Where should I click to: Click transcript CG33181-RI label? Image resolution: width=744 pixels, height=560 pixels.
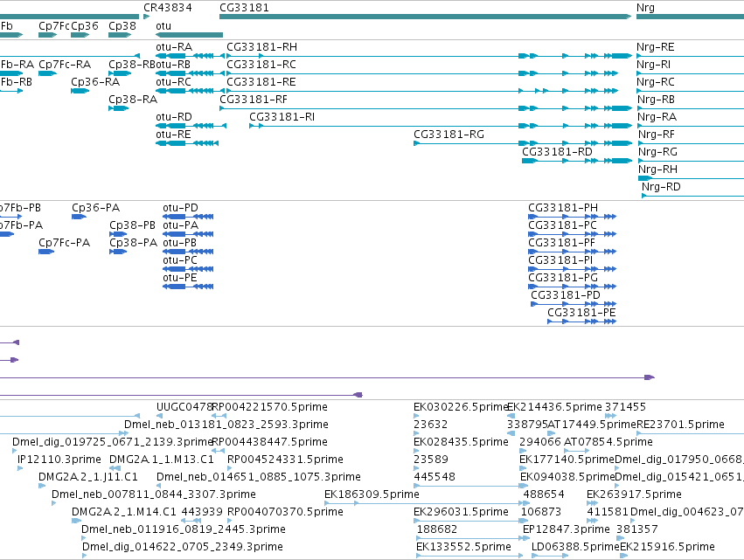tap(282, 117)
